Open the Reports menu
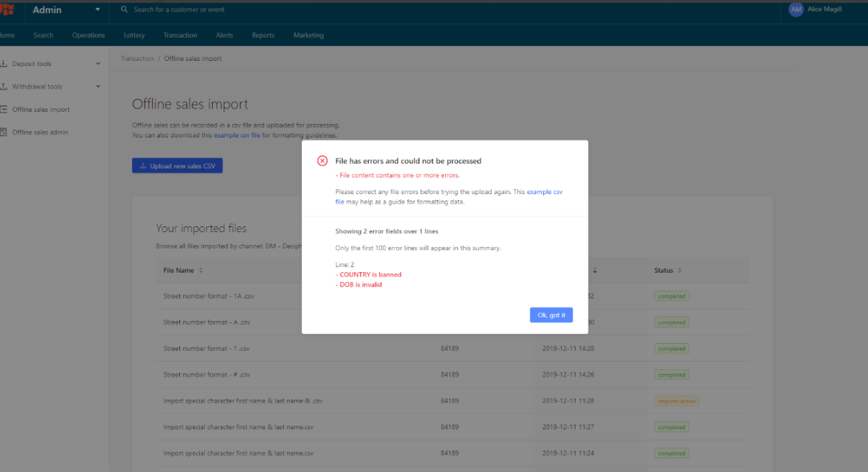The width and height of the screenshot is (868, 472). (263, 35)
